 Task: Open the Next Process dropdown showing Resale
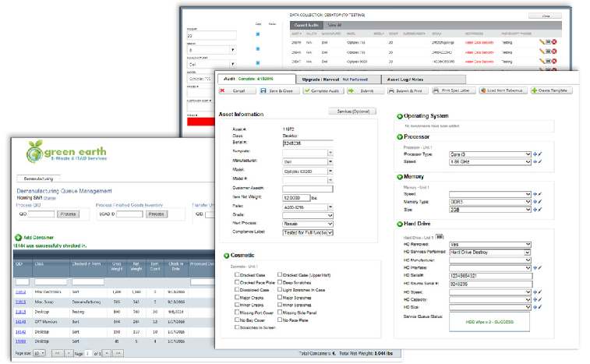pyautogui.click(x=308, y=224)
